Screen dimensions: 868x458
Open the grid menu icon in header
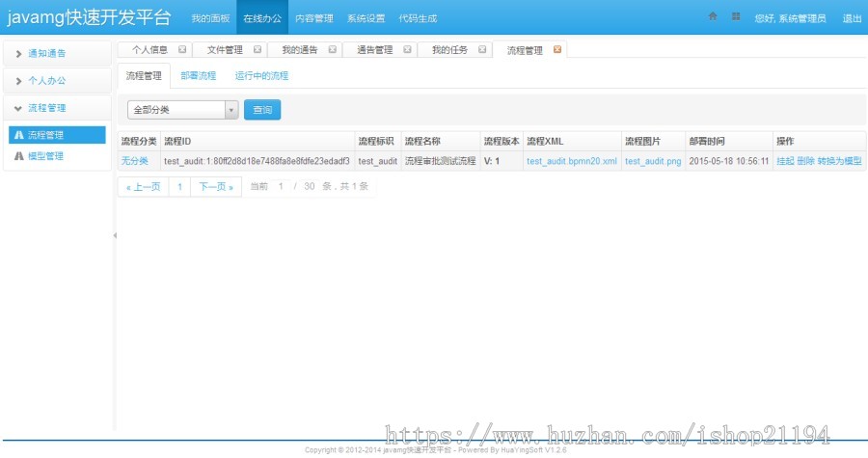tap(736, 16)
